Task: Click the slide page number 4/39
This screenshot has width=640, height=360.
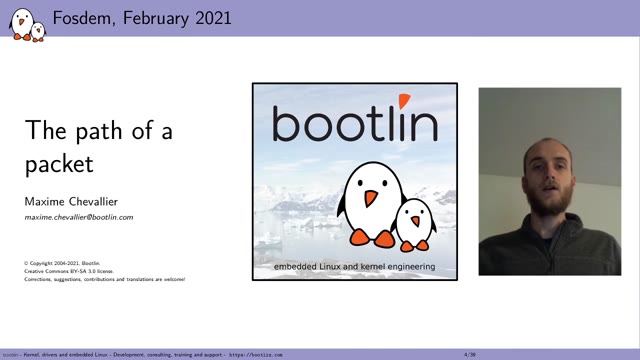Action: point(470,355)
